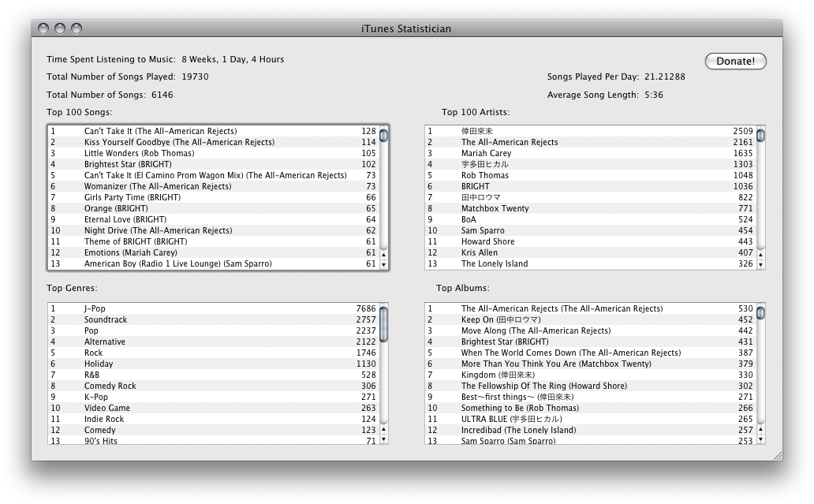Select song Girls Party Time (BRIGHT)
The image size is (814, 504).
pos(214,197)
